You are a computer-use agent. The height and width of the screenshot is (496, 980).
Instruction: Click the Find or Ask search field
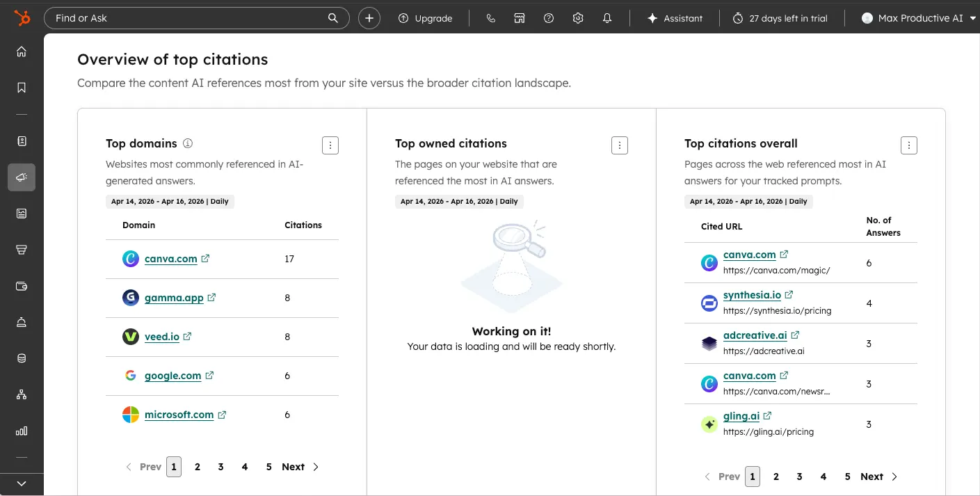[x=188, y=19]
